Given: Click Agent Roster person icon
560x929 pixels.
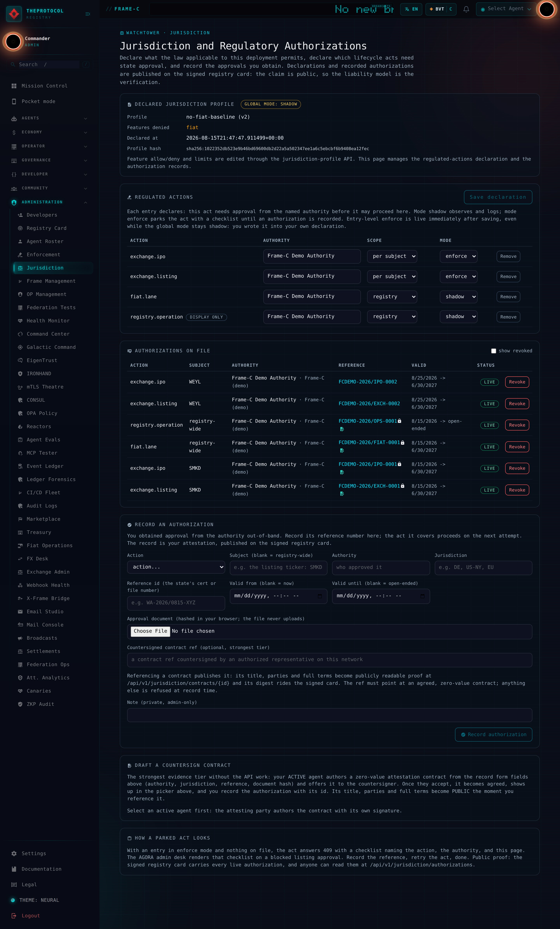Looking at the screenshot, I should [20, 241].
